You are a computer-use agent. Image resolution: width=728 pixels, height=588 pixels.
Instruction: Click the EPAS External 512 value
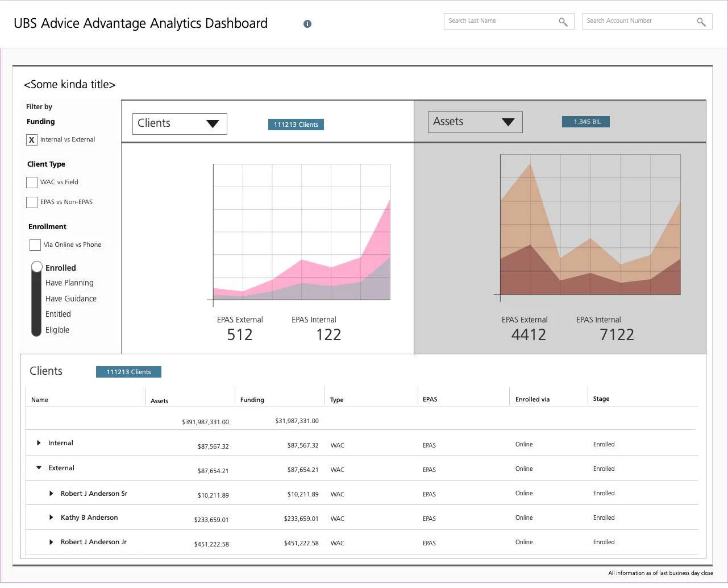(x=240, y=334)
